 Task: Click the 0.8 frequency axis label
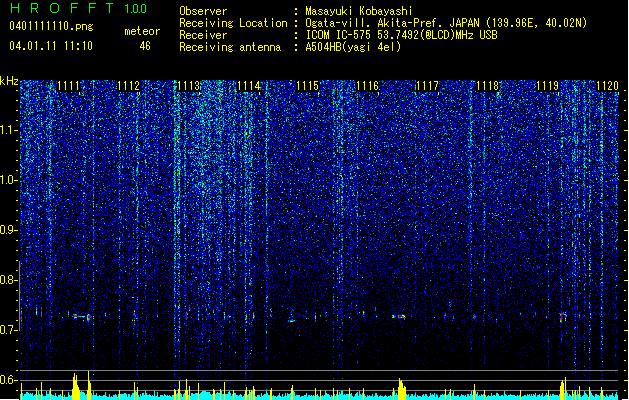9,280
